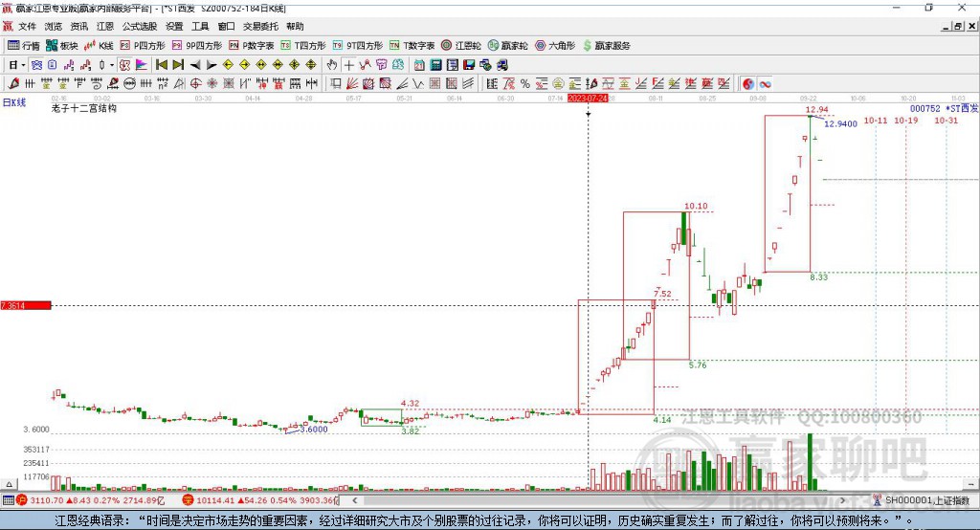Click the floppy-disk save icon

(469, 65)
